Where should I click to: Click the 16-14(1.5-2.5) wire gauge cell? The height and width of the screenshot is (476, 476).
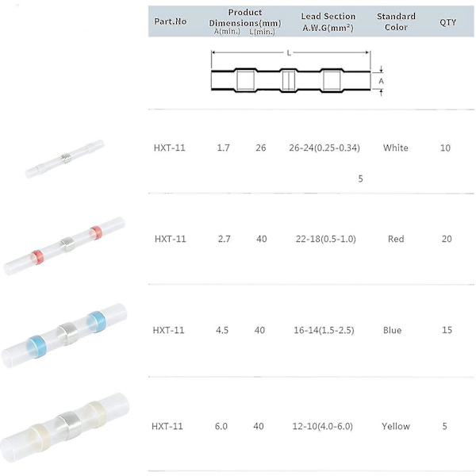(324, 330)
